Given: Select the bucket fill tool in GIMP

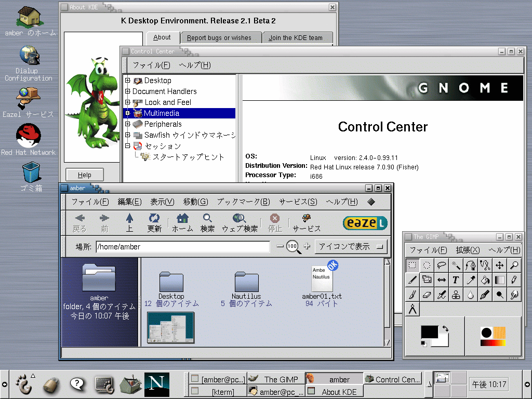Looking at the screenshot, I should 485,280.
